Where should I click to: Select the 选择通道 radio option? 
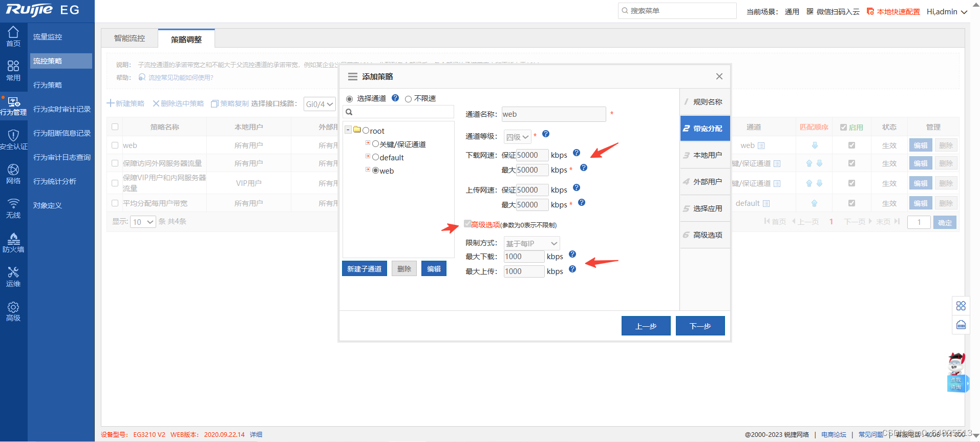tap(350, 99)
